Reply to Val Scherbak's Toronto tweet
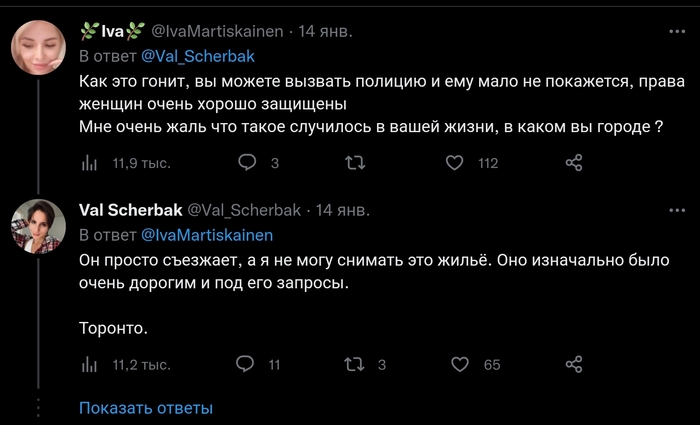Screen dimensions: 700x425 point(247,365)
